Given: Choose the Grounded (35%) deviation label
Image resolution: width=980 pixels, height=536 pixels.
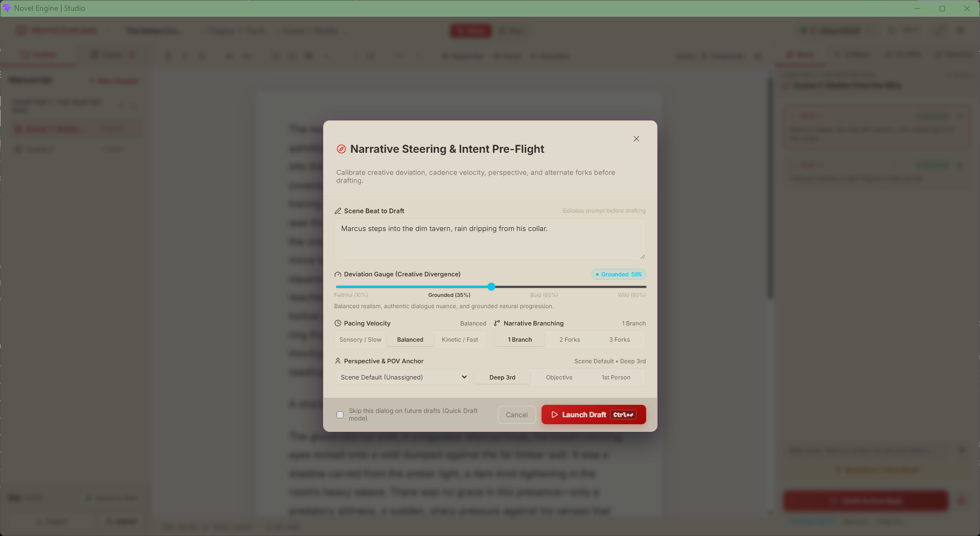Looking at the screenshot, I should pyautogui.click(x=449, y=295).
